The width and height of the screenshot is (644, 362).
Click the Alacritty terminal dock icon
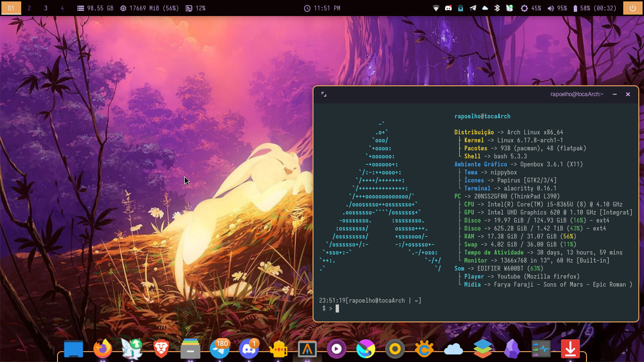click(307, 349)
